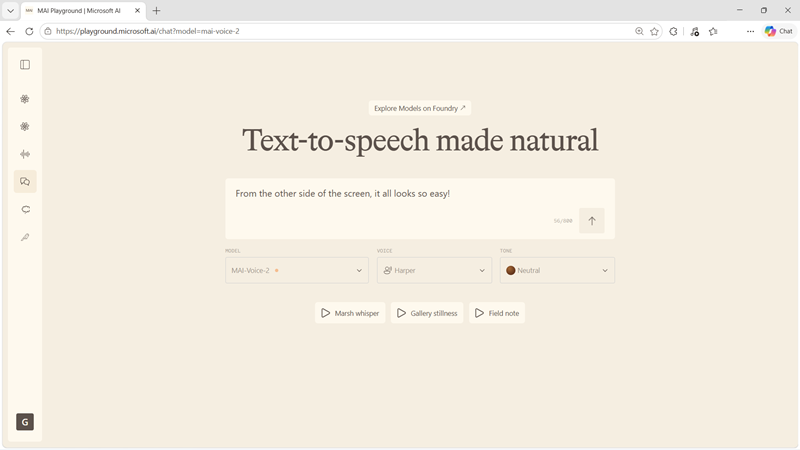
Task: Open a new browser tab
Action: [156, 10]
